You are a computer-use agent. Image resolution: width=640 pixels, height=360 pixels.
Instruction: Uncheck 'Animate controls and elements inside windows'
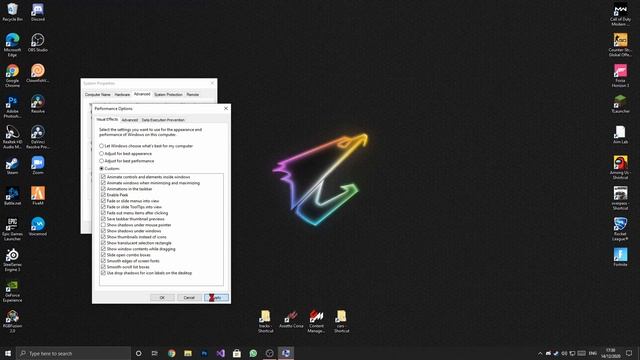click(103, 177)
